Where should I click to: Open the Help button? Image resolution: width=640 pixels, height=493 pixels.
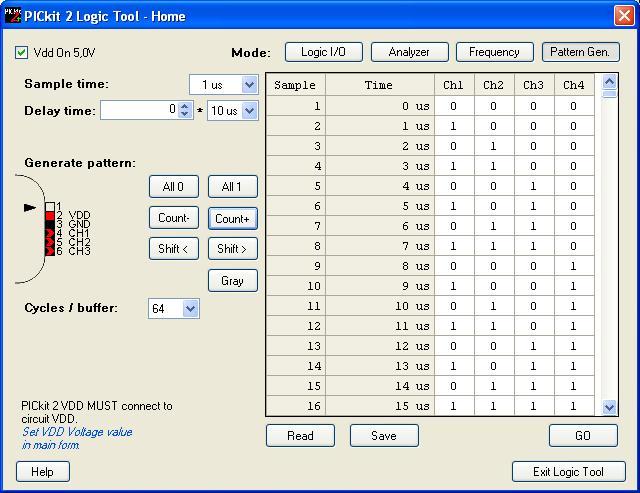(x=43, y=472)
